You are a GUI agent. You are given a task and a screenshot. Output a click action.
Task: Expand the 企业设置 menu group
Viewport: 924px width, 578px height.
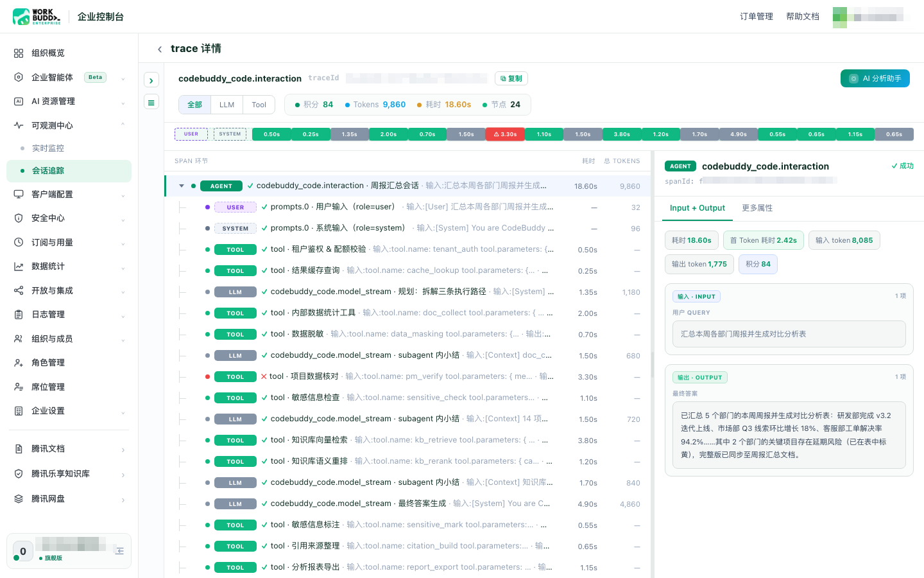(x=123, y=411)
